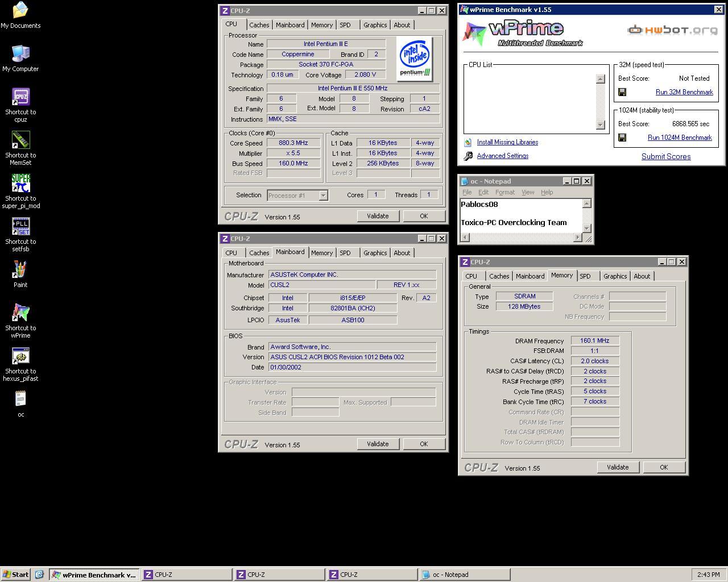
Task: Open Format menu in Notepad
Action: point(504,192)
